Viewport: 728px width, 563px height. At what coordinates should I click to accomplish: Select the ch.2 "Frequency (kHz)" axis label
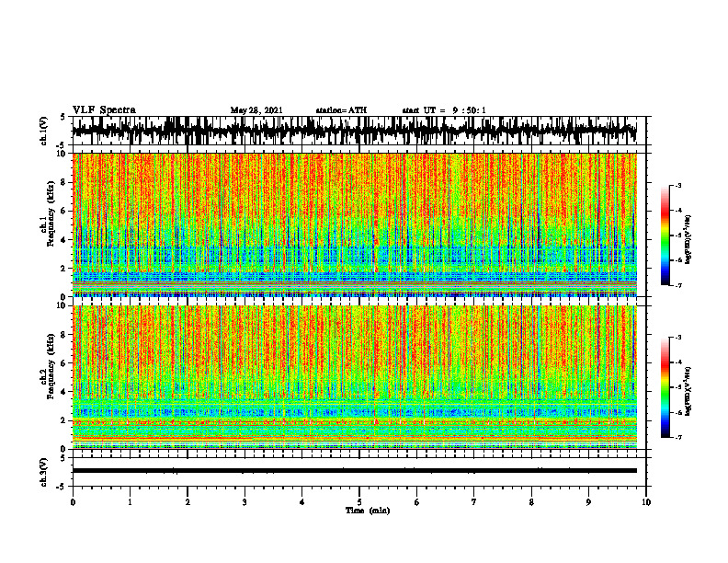(x=51, y=366)
